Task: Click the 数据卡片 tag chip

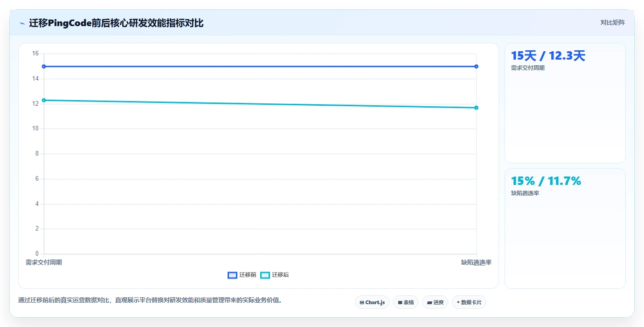Action: click(469, 302)
